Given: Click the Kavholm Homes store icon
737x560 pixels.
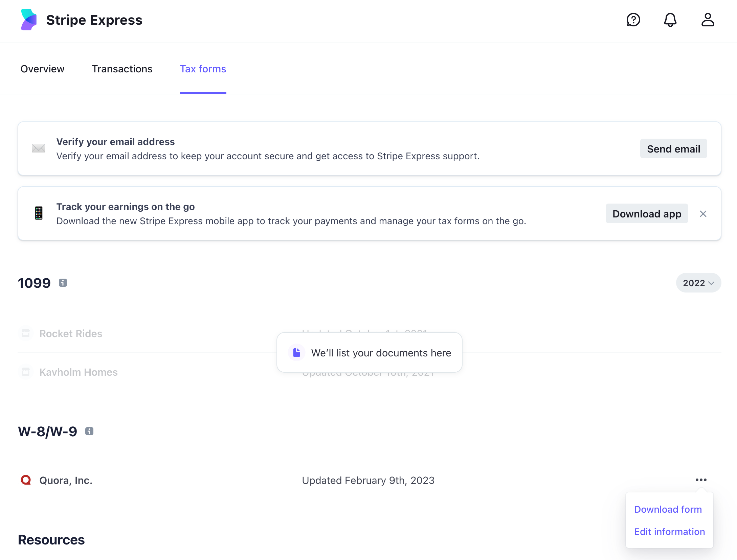Looking at the screenshot, I should 26,372.
